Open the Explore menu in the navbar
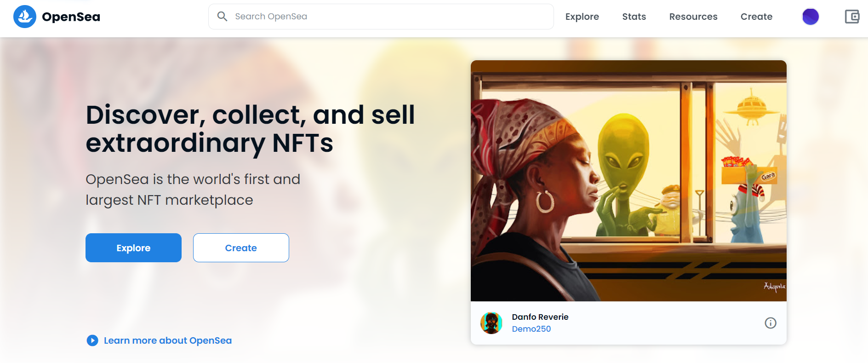This screenshot has width=868, height=363. point(582,17)
